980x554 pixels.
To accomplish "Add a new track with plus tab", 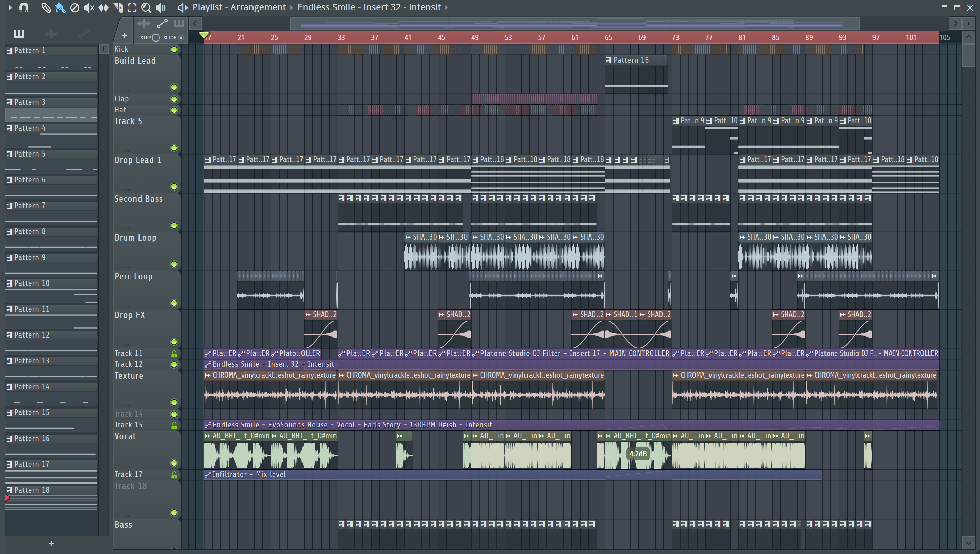I will click(x=124, y=36).
